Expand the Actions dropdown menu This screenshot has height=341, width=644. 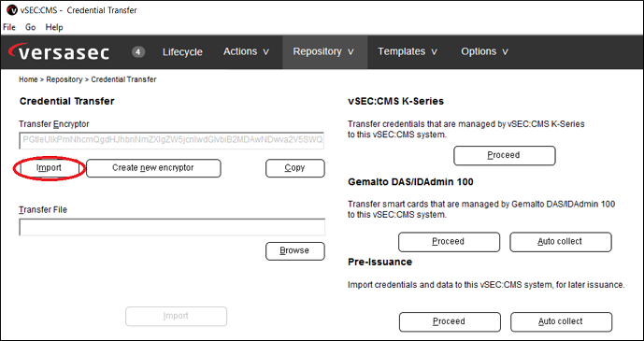click(246, 51)
